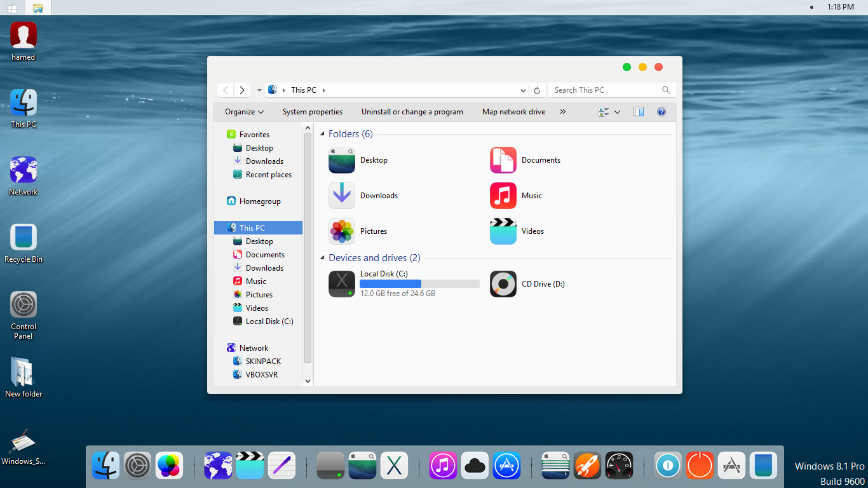This screenshot has height=488, width=868.
Task: Select Recent places under Favorites
Action: click(268, 175)
